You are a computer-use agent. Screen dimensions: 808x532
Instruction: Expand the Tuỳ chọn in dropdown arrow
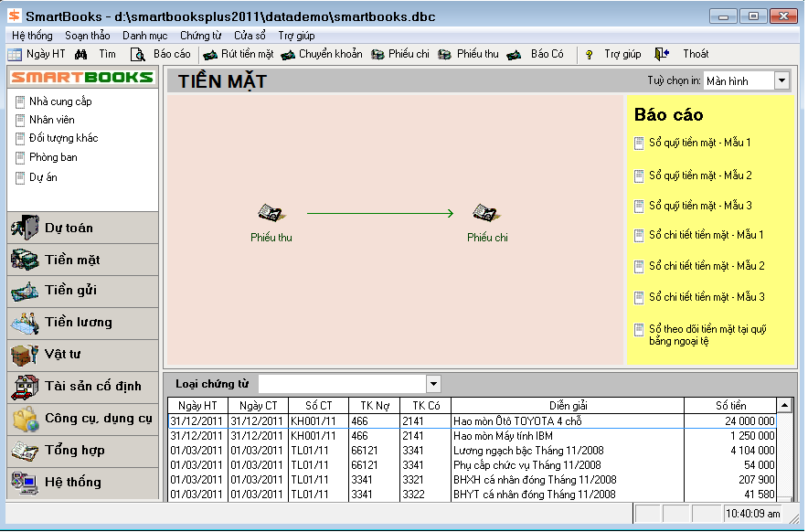pos(781,81)
